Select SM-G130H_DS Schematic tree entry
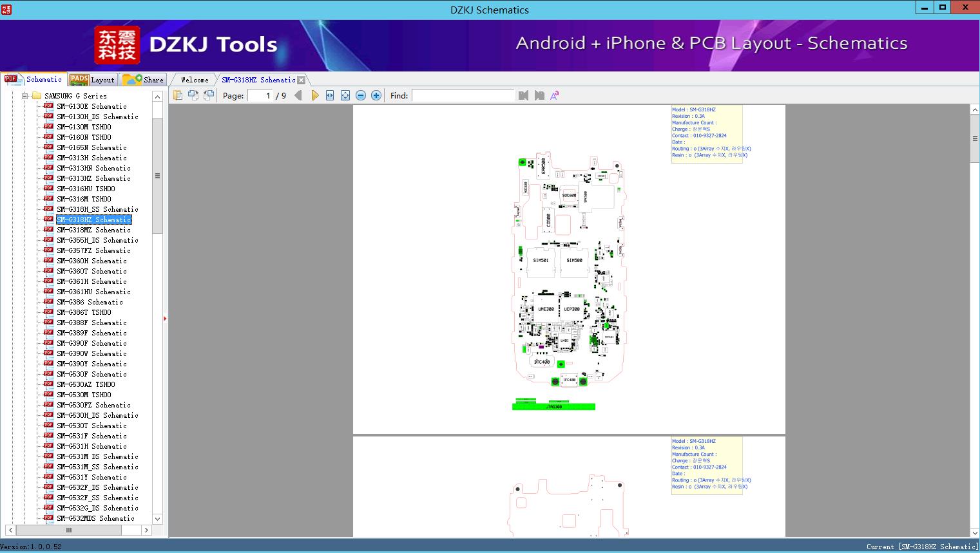Image resolution: width=980 pixels, height=553 pixels. point(97,117)
